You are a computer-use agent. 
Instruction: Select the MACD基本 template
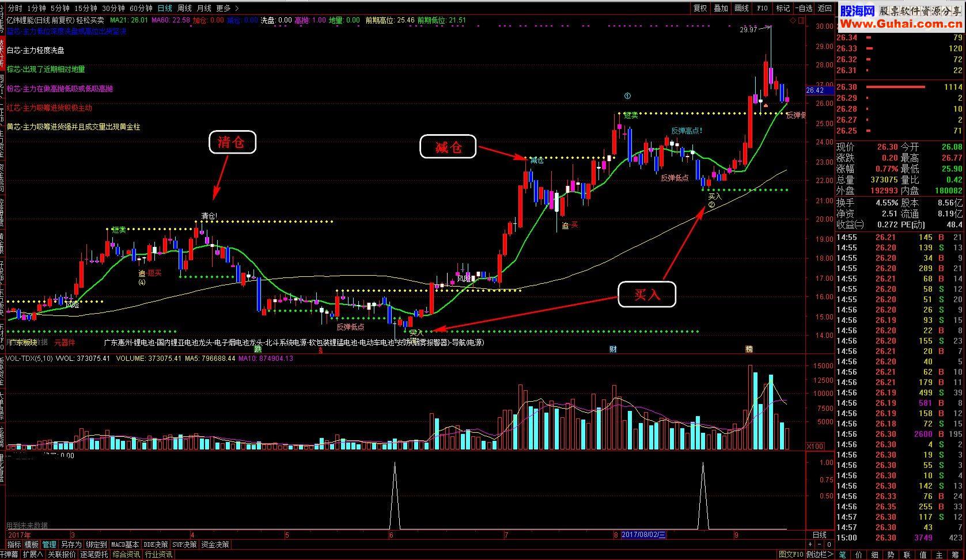[125, 544]
